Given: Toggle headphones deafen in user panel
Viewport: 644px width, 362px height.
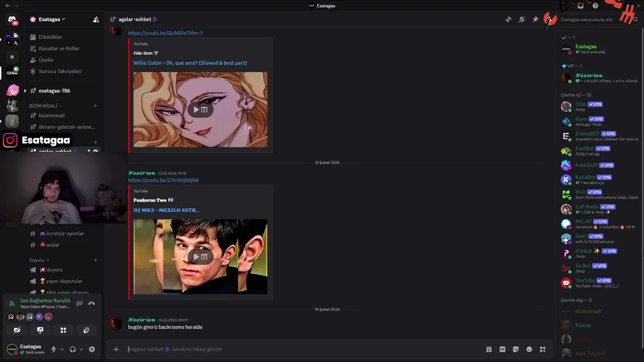Looking at the screenshot, I should click(73, 349).
